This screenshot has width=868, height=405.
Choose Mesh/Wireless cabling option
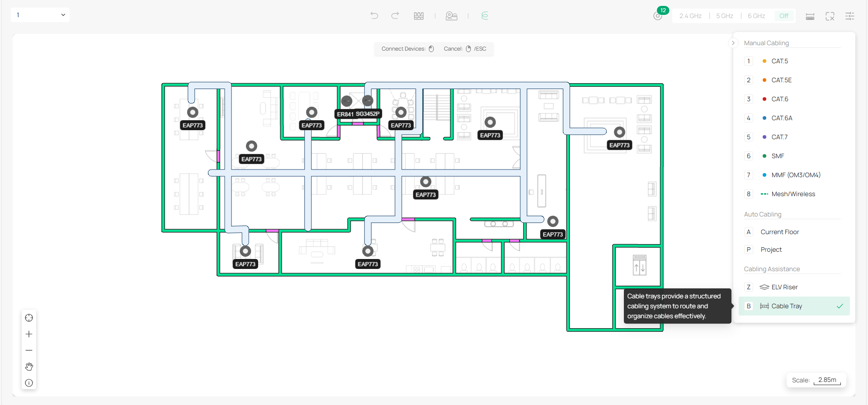(793, 194)
